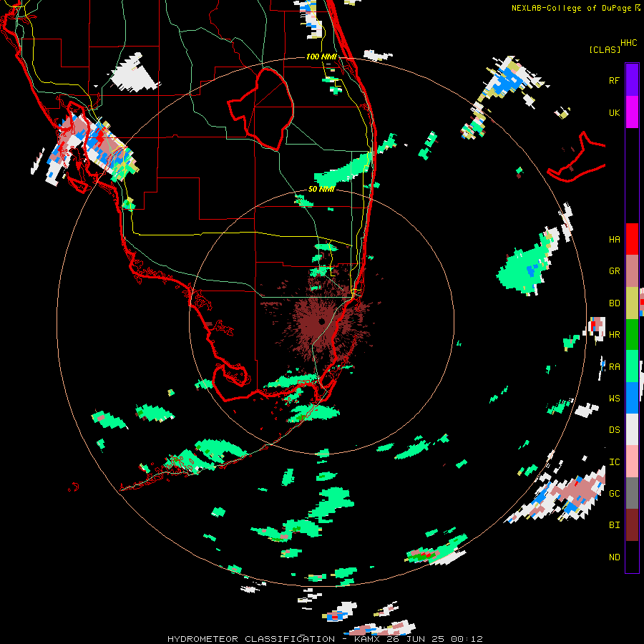
Task: Click the '[CLAS]' legend header
Action: [x=605, y=49]
